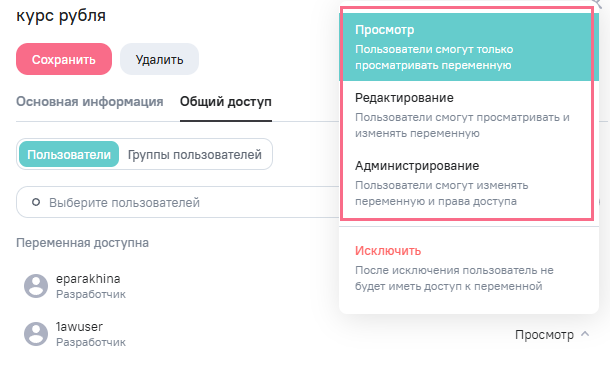
Task: Click the Переменная доступна section label
Action: pyautogui.click(x=82, y=243)
